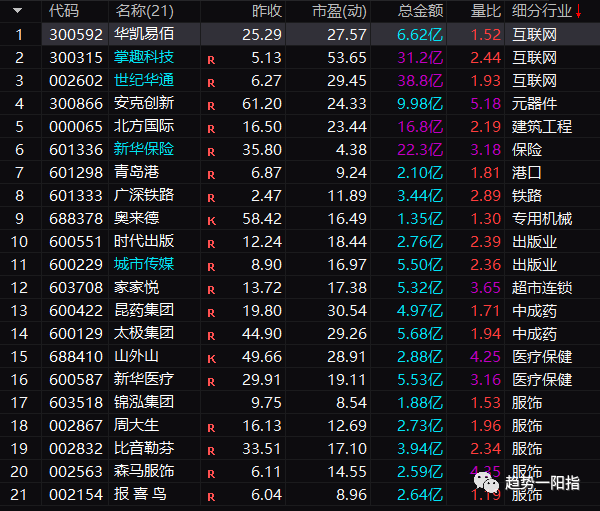
Task: Select stock name 城市传媒
Action: click(x=144, y=264)
